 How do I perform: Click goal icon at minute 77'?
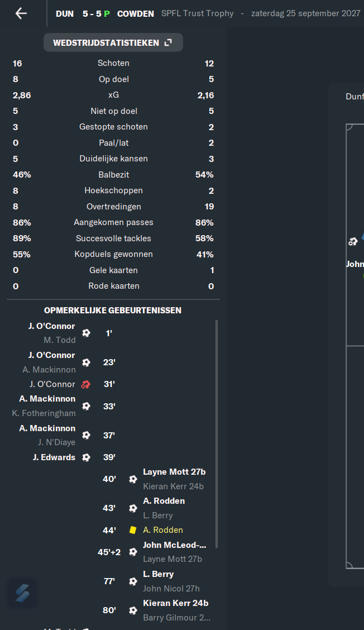[x=133, y=581]
